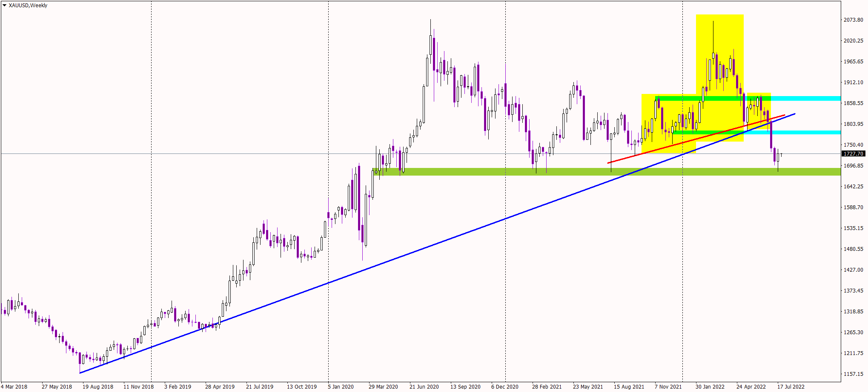Screen dimensions: 868x392
Task: Click the date label 11 Nov 2018
Action: tap(138, 387)
